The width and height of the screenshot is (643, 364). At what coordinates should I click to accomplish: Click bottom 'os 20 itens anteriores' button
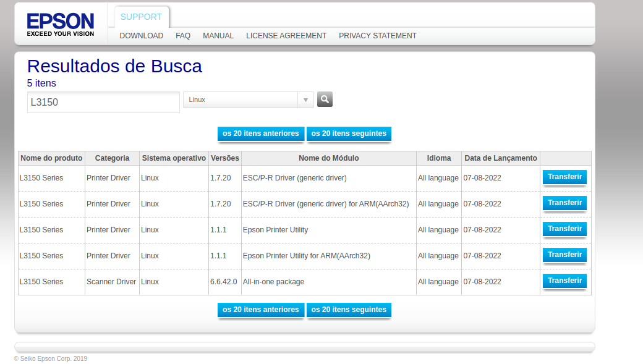pyautogui.click(x=261, y=310)
